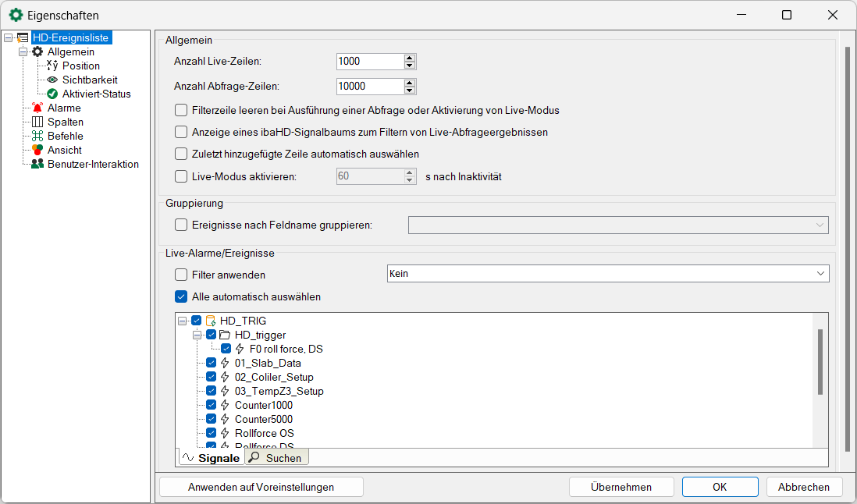Click 'Anwenden auf Voreinstellungen' button
Image resolution: width=857 pixels, height=504 pixels.
tap(261, 487)
